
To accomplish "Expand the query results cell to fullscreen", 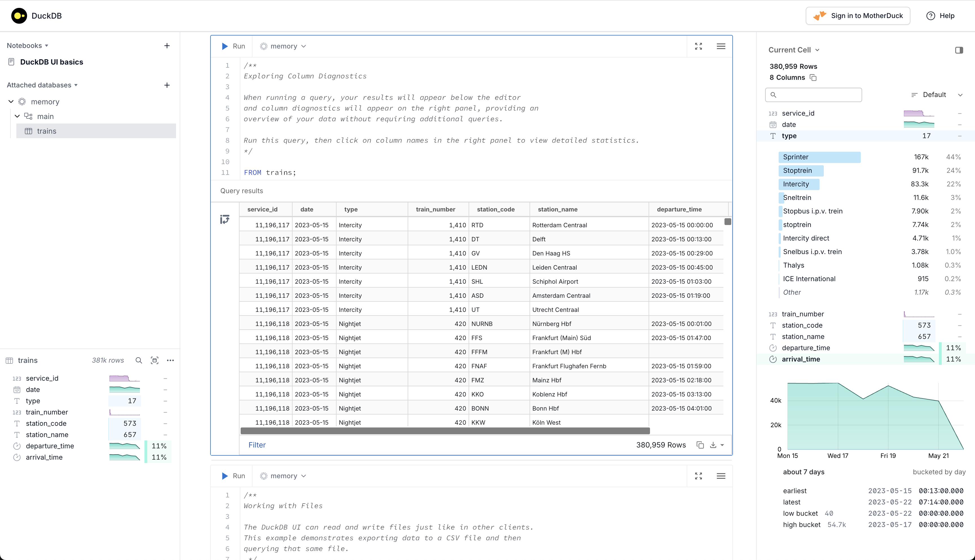I will coord(699,46).
